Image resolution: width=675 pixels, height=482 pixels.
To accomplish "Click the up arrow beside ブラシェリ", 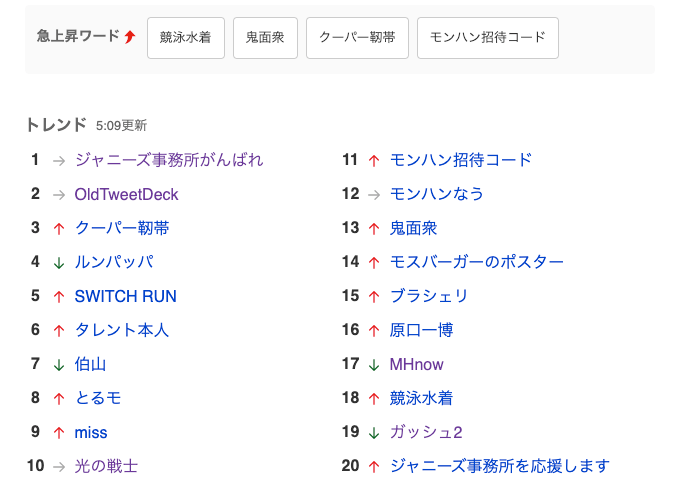I will 374,297.
